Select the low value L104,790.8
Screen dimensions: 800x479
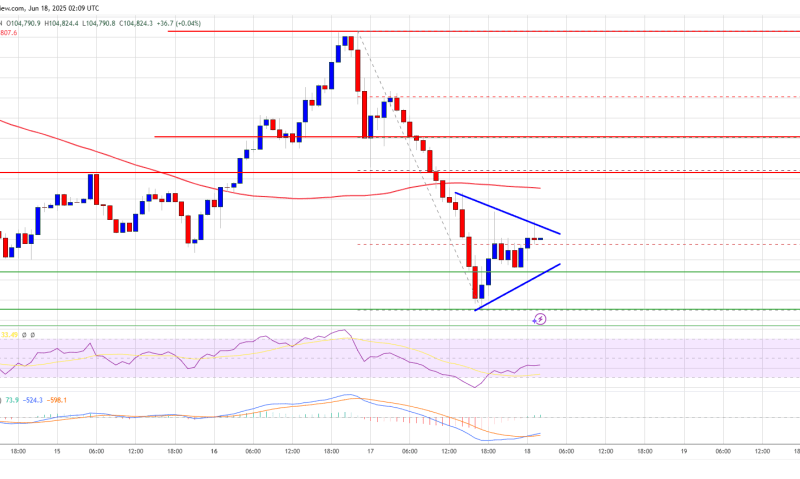point(99,23)
